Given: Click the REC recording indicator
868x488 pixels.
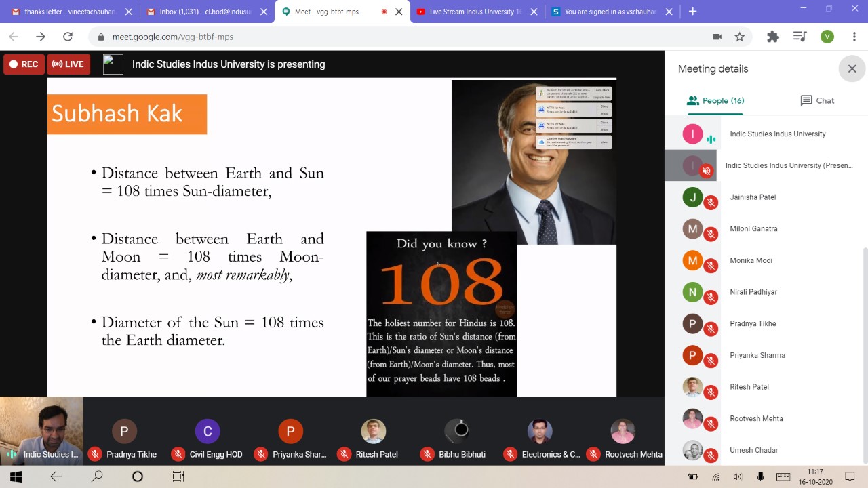Looking at the screenshot, I should 24,64.
